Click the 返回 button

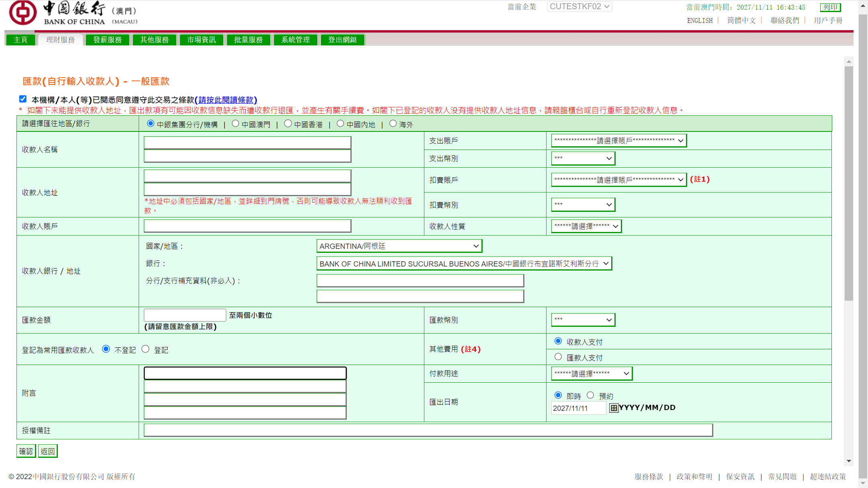pos(48,451)
